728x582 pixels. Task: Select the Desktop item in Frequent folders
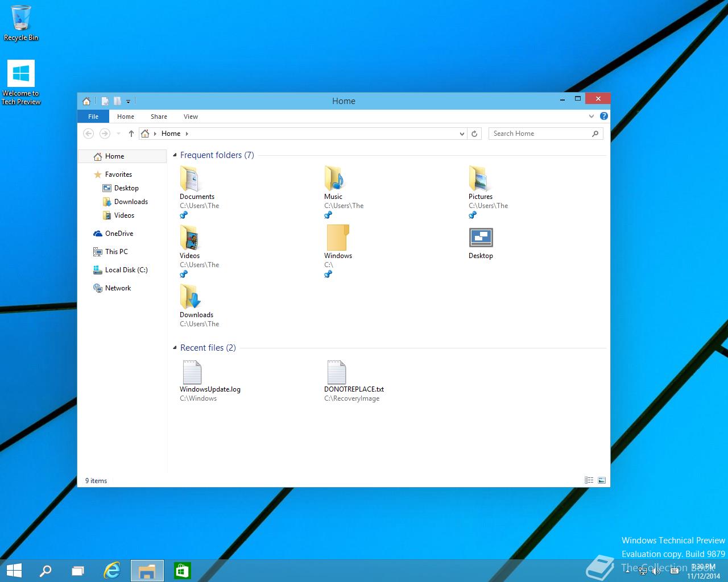[x=481, y=243]
